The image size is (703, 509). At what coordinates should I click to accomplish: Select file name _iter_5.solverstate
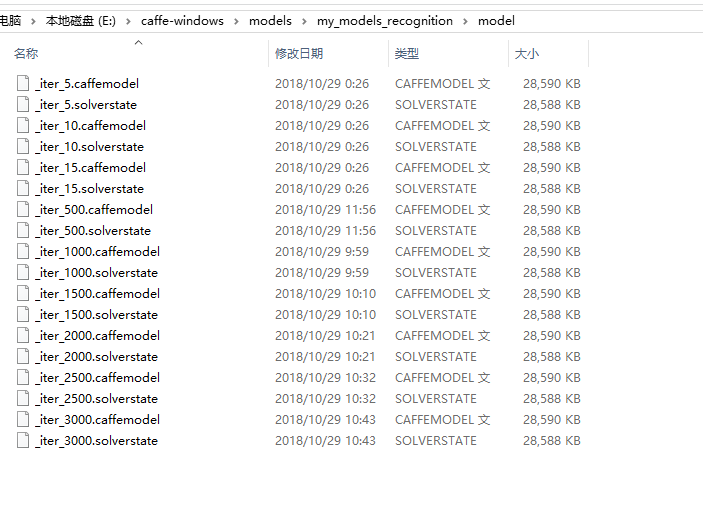(86, 105)
